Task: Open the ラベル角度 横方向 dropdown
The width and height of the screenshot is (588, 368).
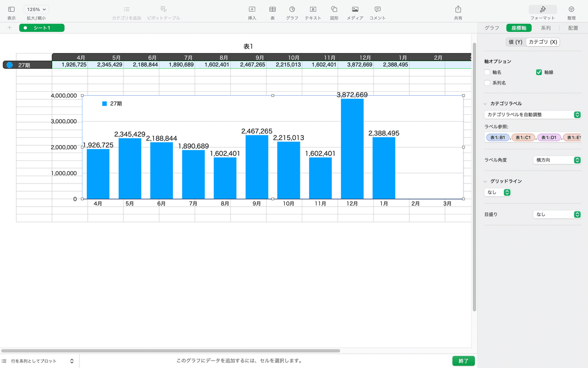Action: point(557,160)
